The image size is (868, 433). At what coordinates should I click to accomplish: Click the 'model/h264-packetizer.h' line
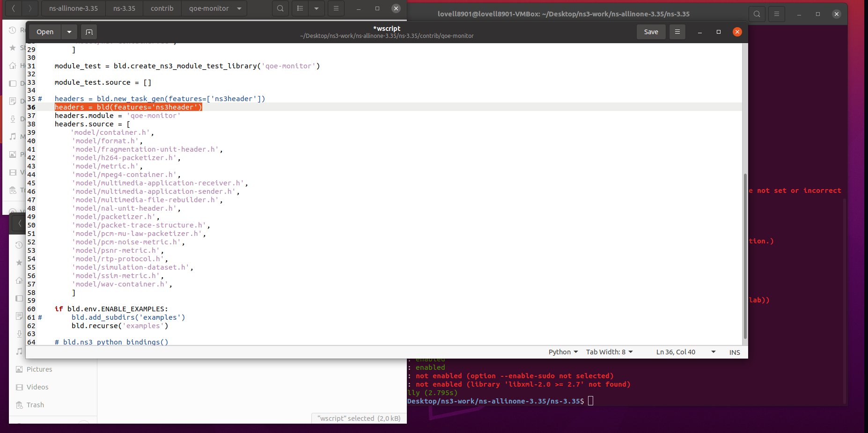coord(126,158)
